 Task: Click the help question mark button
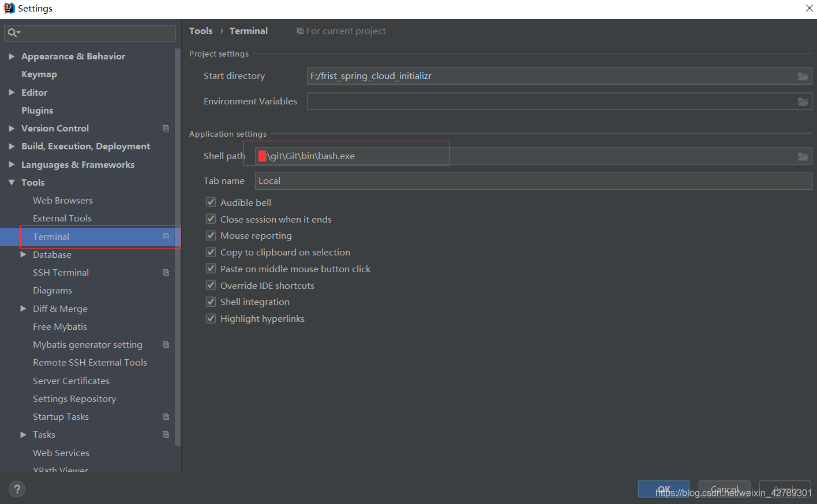17,489
